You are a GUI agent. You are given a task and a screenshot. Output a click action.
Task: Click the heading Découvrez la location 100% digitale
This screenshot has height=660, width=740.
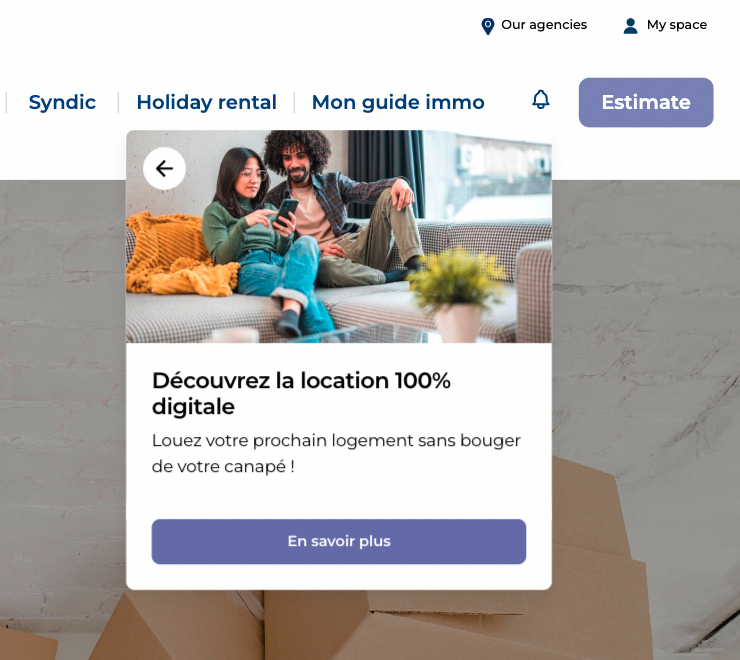301,393
